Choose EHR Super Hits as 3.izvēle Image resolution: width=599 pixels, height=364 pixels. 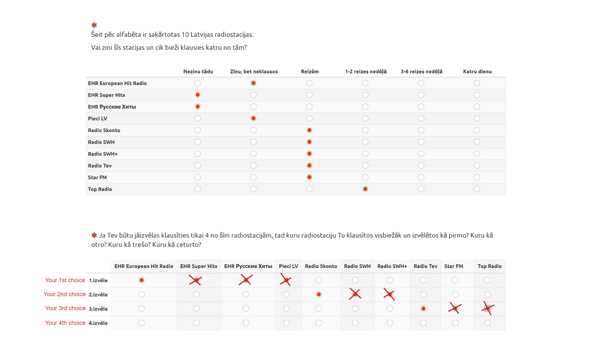197,308
